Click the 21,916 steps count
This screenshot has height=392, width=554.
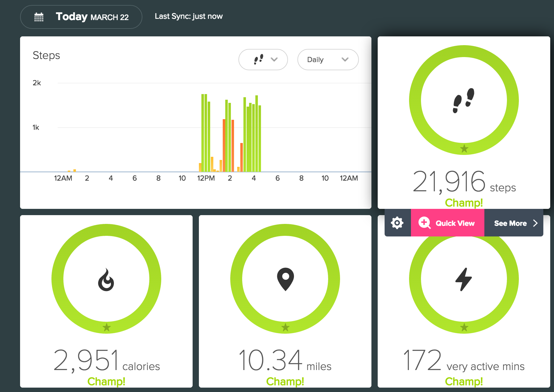(x=449, y=182)
